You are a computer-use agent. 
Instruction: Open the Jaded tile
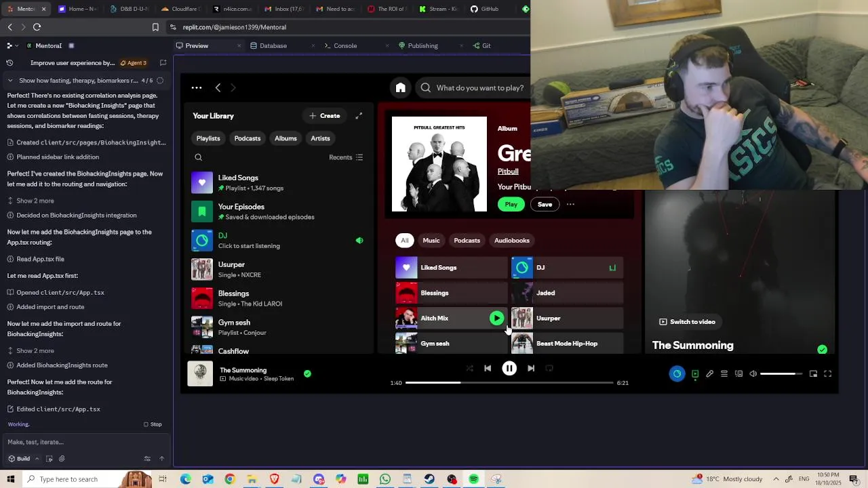[x=568, y=293]
